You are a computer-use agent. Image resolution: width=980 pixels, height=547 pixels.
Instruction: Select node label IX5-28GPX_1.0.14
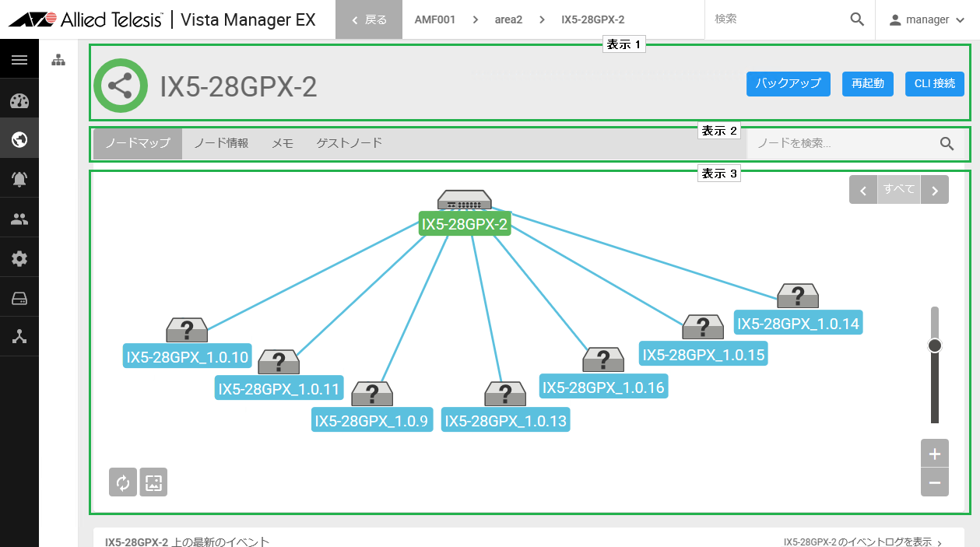799,324
